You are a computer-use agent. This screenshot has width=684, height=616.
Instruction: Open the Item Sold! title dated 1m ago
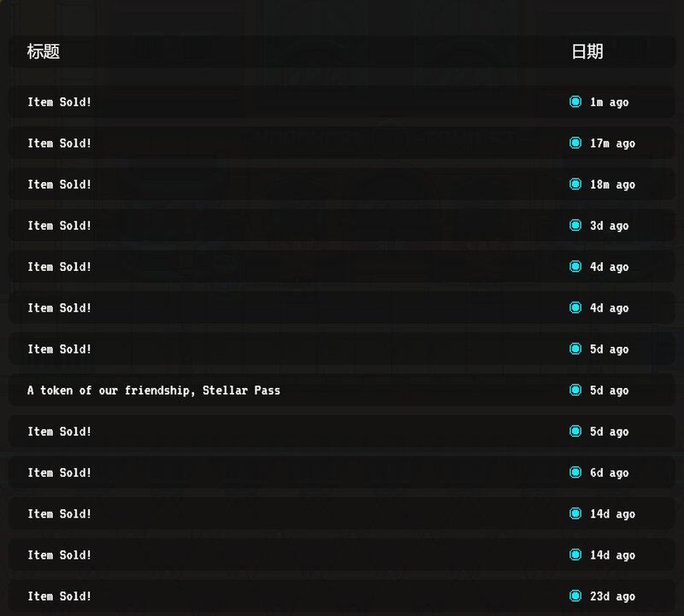click(x=60, y=103)
